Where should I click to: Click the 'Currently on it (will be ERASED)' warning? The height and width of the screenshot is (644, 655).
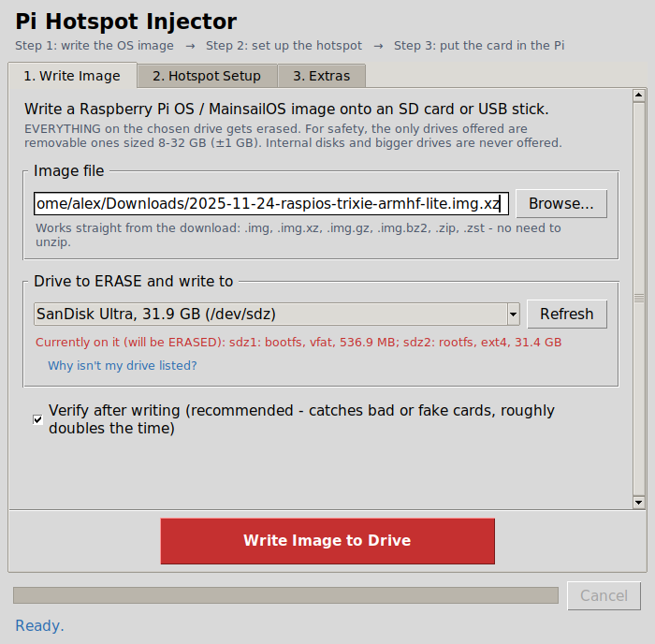[298, 343]
